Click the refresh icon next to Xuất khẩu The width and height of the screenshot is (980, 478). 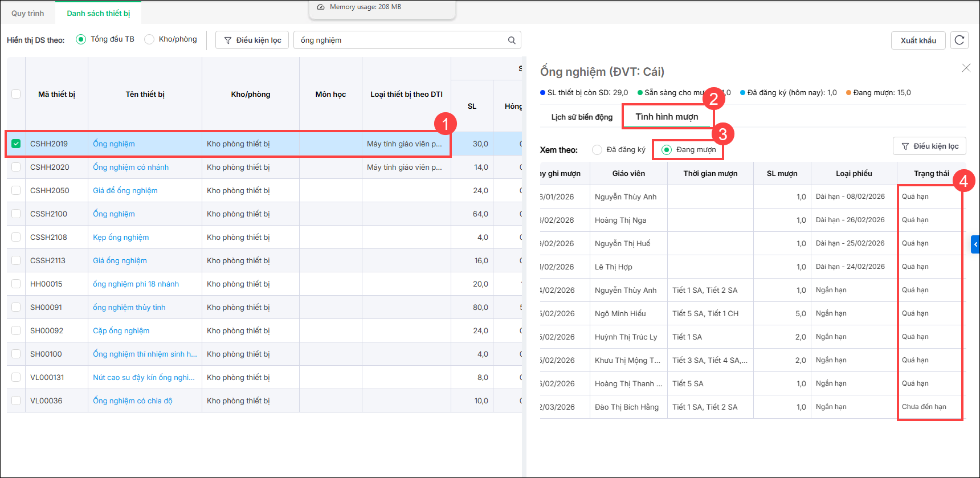(959, 40)
